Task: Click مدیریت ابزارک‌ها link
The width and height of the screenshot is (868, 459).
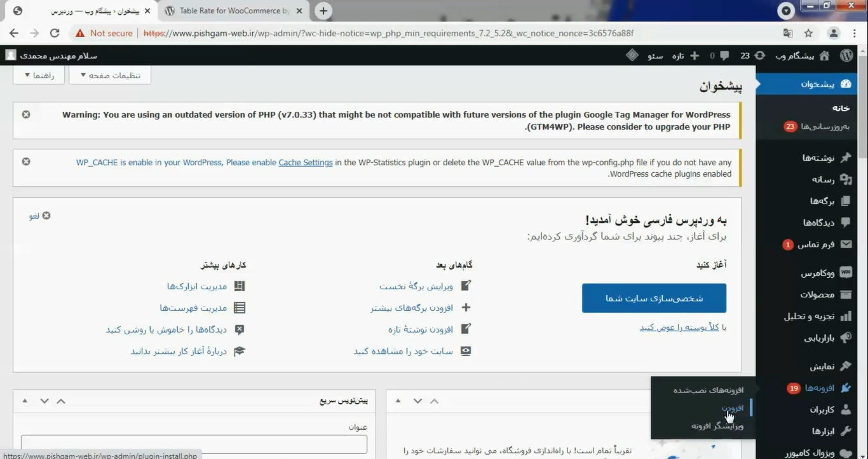Action: pos(197,286)
